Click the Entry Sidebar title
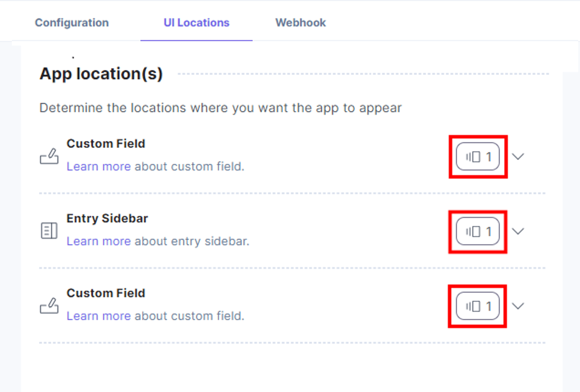This screenshot has width=580, height=392. pyautogui.click(x=107, y=219)
